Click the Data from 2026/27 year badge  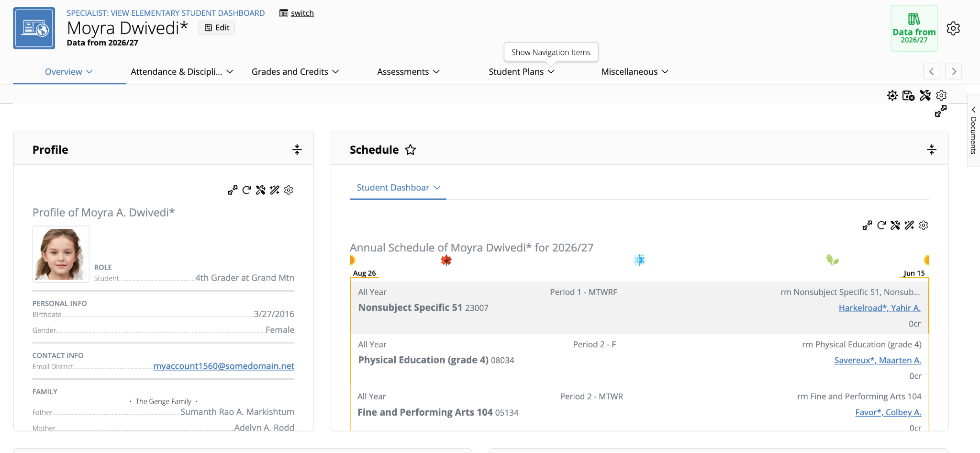coord(914,28)
